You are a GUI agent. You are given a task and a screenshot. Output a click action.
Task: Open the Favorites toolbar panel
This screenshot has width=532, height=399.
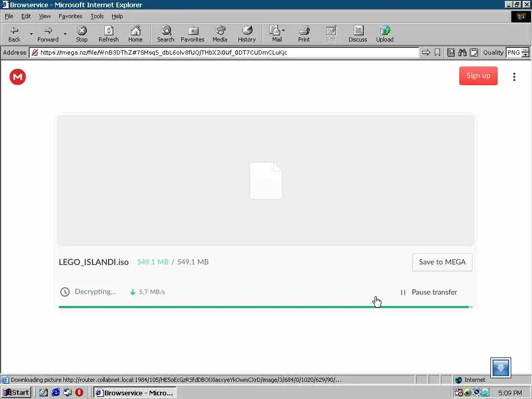[x=193, y=34]
